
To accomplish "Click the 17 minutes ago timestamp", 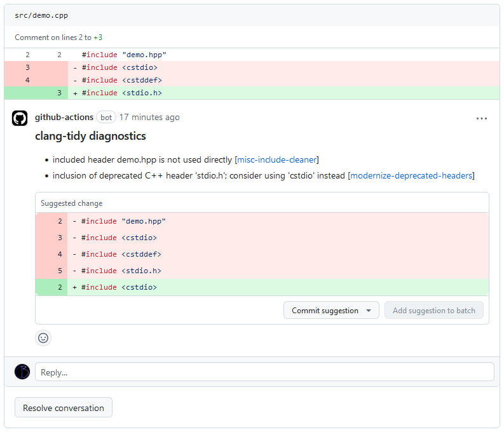I will coord(149,118).
